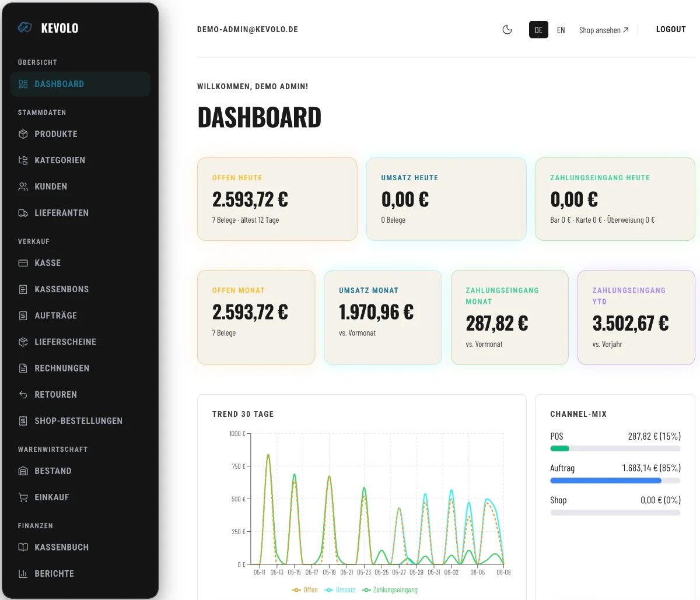Viewport: 700px width, 600px height.
Task: Click the Bestand warehouse icon
Action: 23,471
